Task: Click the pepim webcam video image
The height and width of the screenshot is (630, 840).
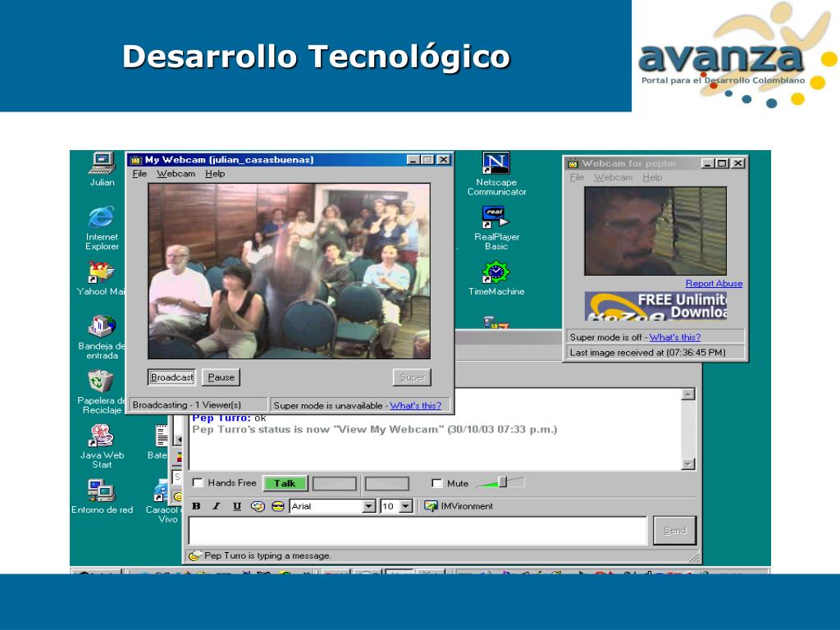Action: 655,231
